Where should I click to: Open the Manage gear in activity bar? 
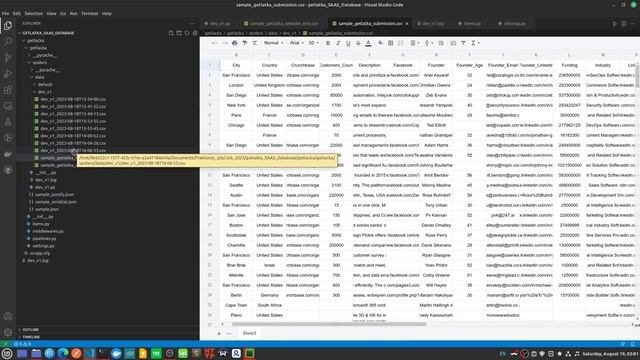coord(8,332)
